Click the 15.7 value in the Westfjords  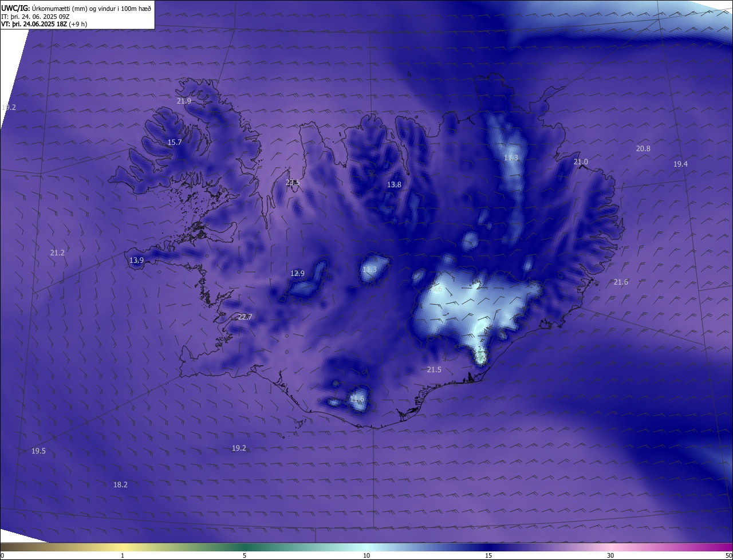coord(175,143)
